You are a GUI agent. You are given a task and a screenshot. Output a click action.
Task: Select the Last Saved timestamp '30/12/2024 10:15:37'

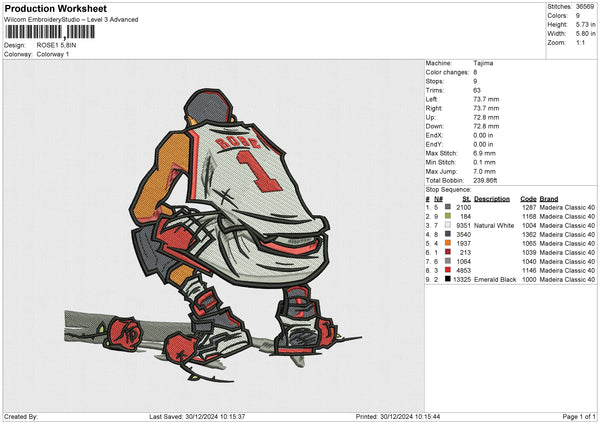point(215,416)
